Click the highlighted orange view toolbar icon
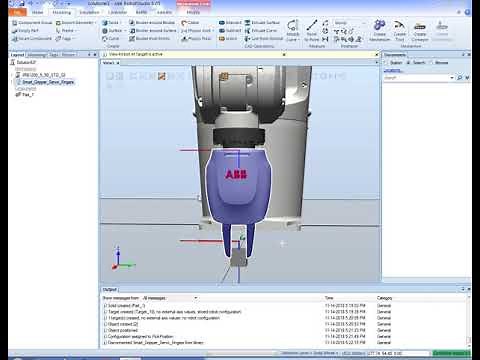Screen dimensions: 480x360 (x=162, y=76)
